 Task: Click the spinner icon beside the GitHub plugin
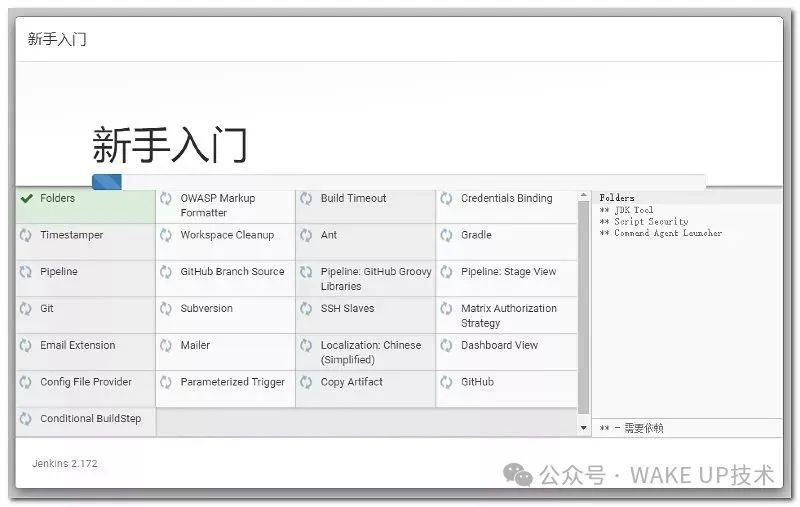point(446,382)
